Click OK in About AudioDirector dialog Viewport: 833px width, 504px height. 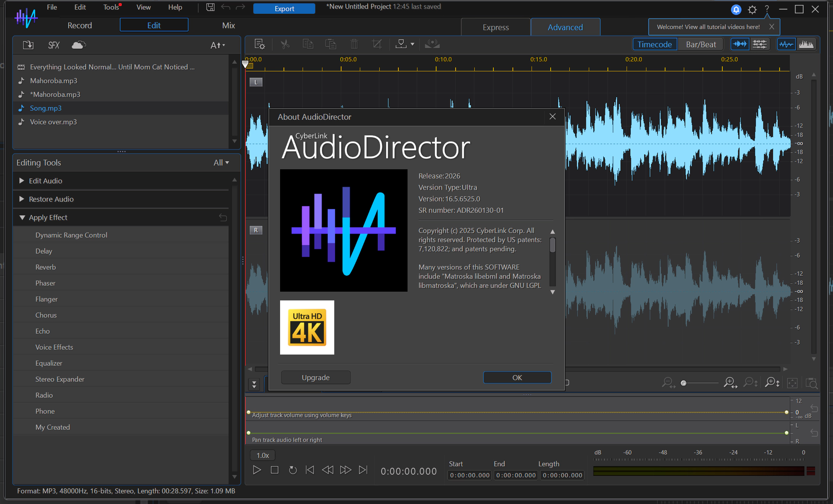click(517, 377)
